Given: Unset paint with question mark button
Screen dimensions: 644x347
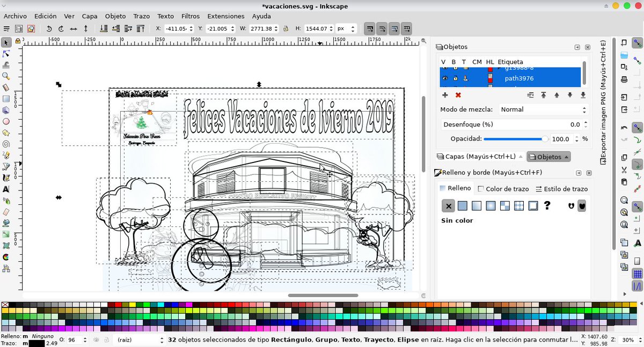Looking at the screenshot, I should [x=547, y=205].
